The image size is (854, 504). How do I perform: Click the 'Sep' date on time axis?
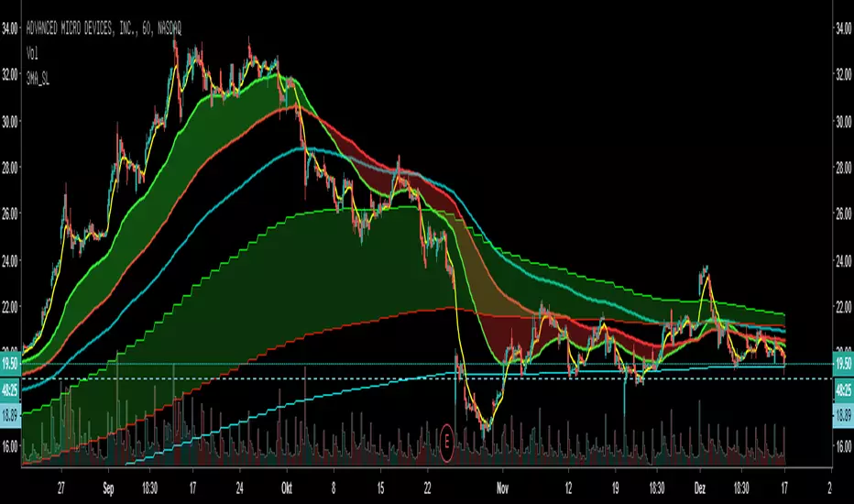pos(108,488)
